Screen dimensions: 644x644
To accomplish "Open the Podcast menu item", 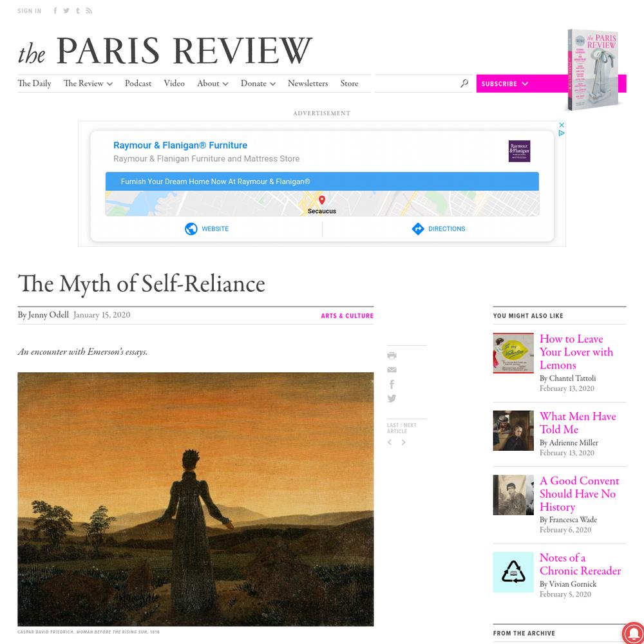I will pos(138,83).
